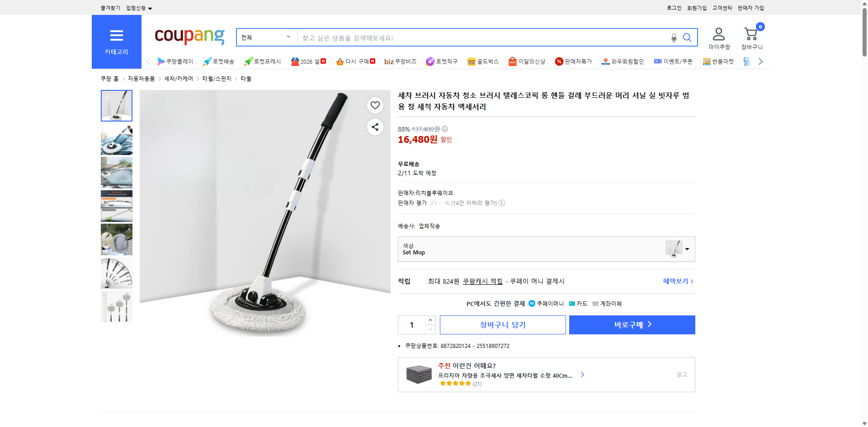868x427 pixels.
Task: Click the share icon on the product image
Action: click(x=375, y=127)
